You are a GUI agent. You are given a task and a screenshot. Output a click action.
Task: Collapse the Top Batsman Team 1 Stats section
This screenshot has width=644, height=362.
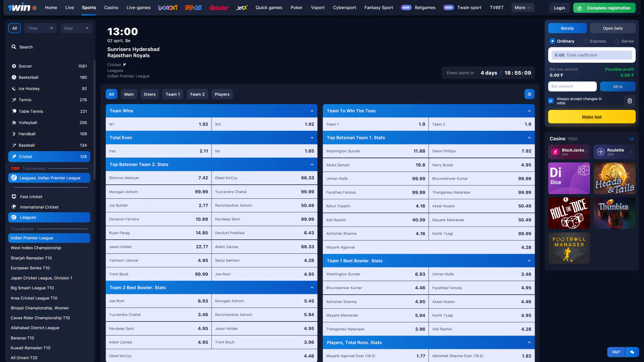(x=529, y=137)
